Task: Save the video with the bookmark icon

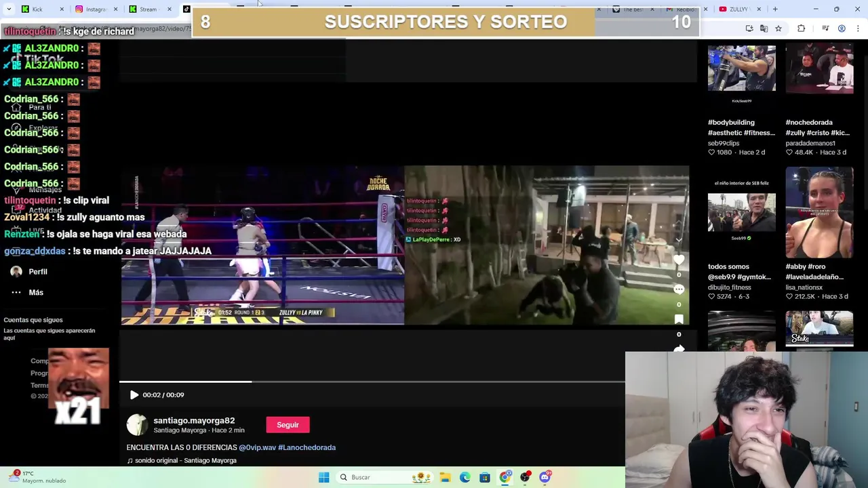Action: coord(679,319)
